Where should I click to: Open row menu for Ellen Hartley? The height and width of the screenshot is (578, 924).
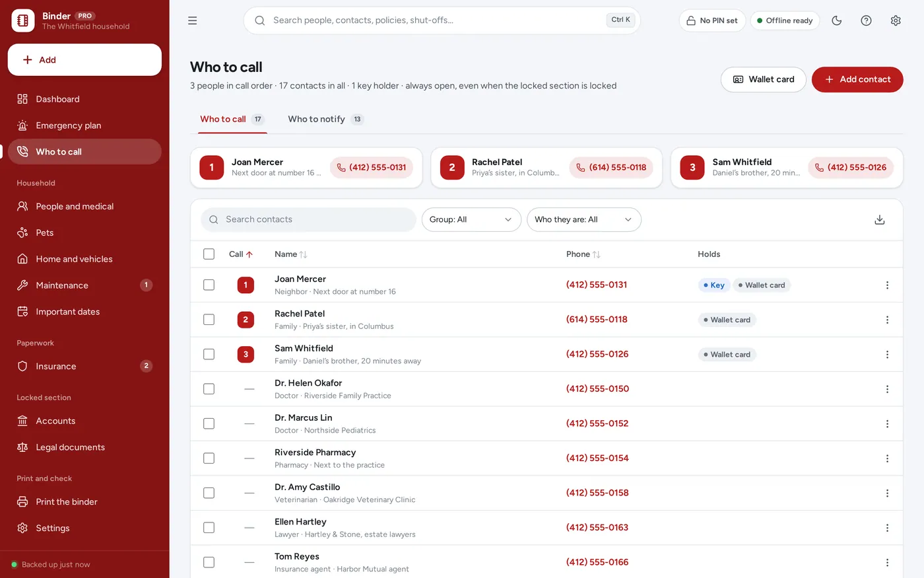point(887,528)
